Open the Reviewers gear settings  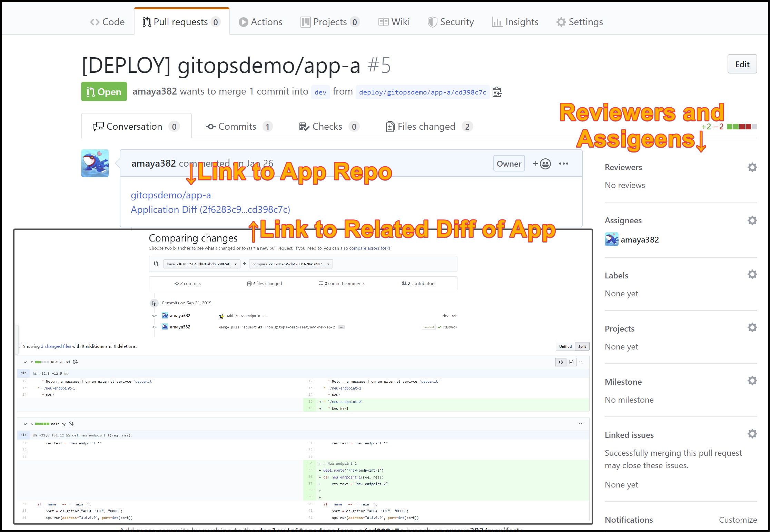click(x=752, y=167)
